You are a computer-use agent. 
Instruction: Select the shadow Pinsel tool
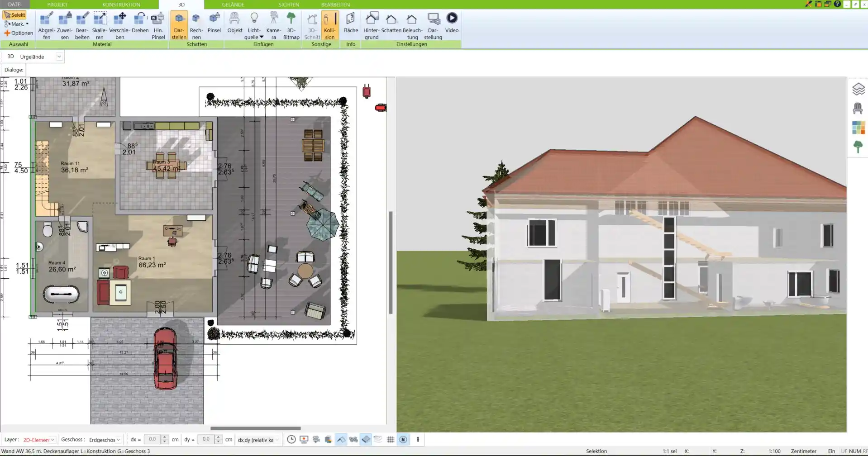[x=214, y=23]
